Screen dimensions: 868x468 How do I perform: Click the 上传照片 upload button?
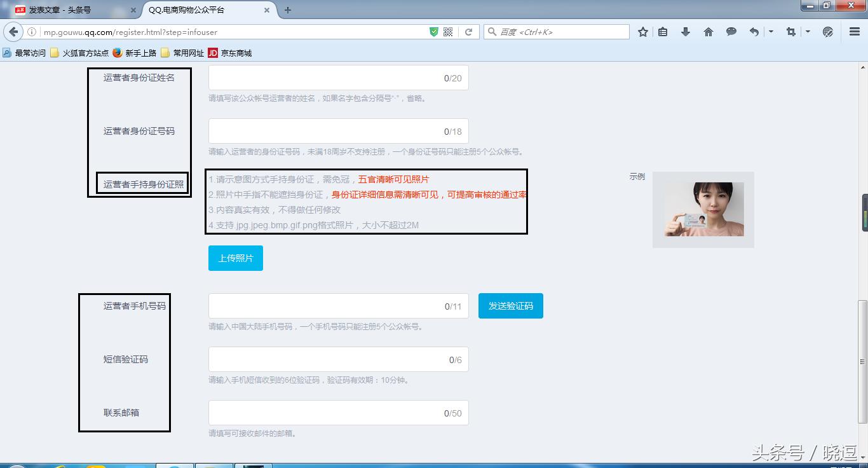pyautogui.click(x=235, y=258)
